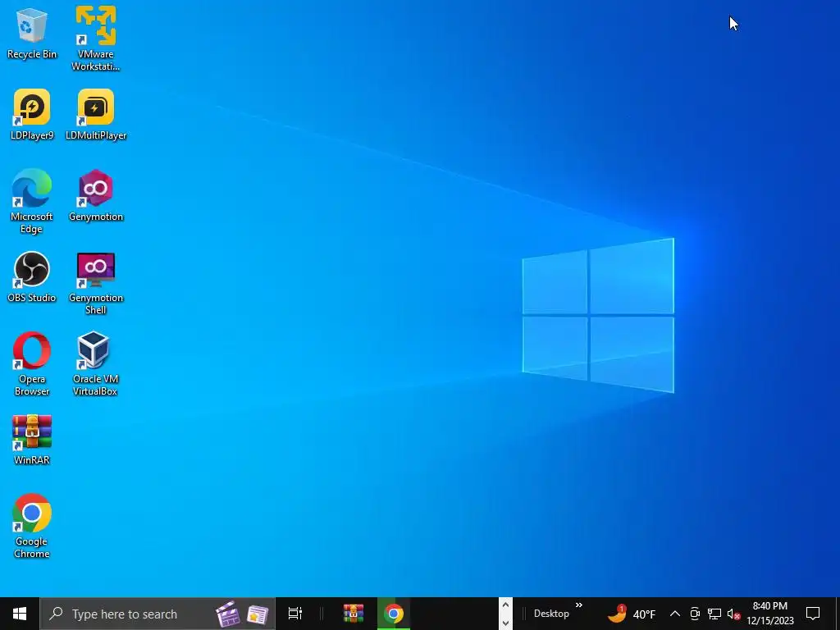The image size is (840, 630).
Task: Select the Genymotion Shell desktop shortcut
Action: [x=96, y=283]
